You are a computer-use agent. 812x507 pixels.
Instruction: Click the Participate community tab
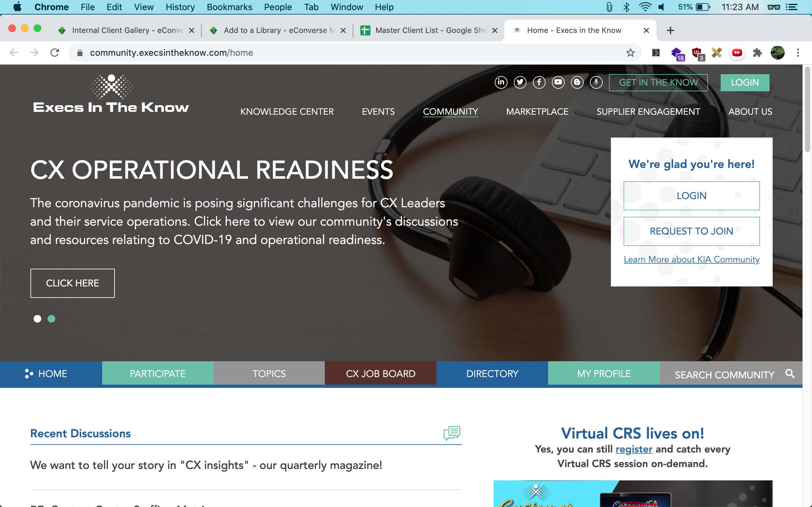(157, 374)
